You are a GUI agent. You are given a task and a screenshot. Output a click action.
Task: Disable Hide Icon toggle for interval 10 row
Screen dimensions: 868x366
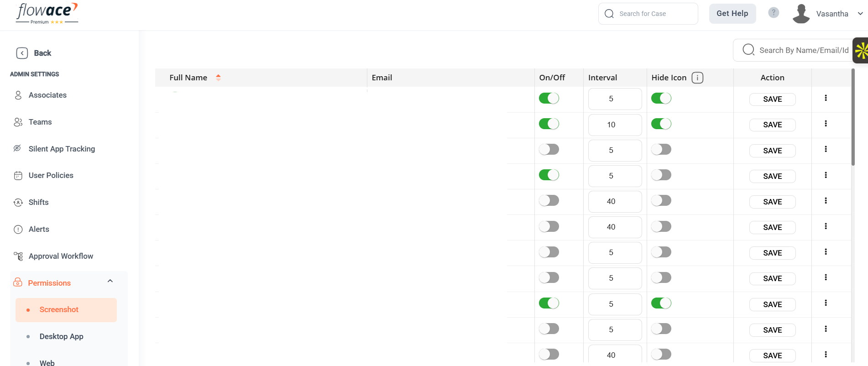pyautogui.click(x=661, y=124)
